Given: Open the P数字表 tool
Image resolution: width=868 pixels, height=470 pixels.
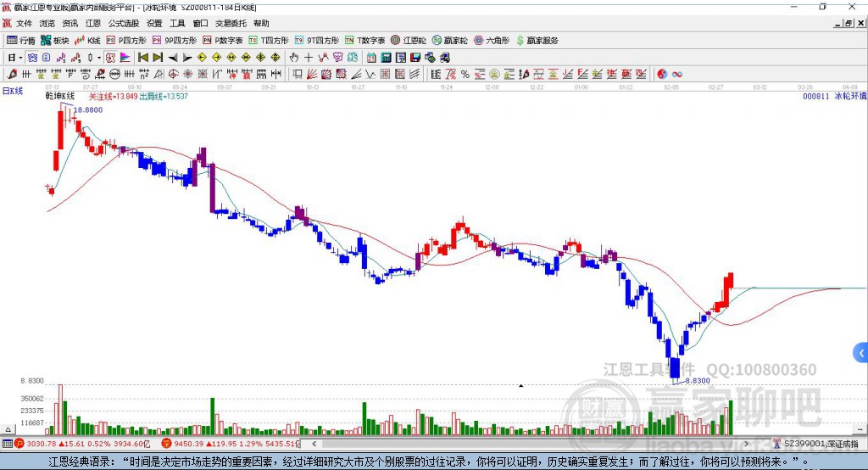Looking at the screenshot, I should pyautogui.click(x=223, y=41).
